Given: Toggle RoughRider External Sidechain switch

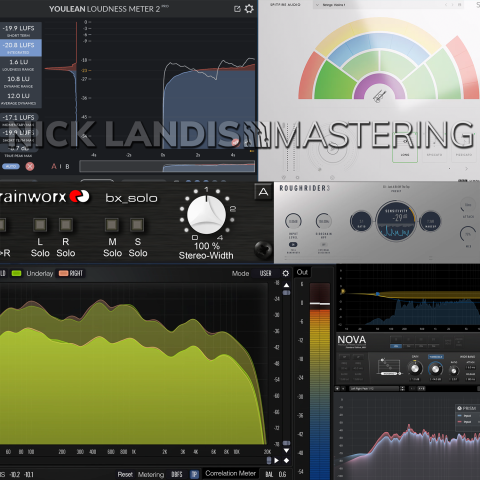Looking at the screenshot, I should 324,245.
